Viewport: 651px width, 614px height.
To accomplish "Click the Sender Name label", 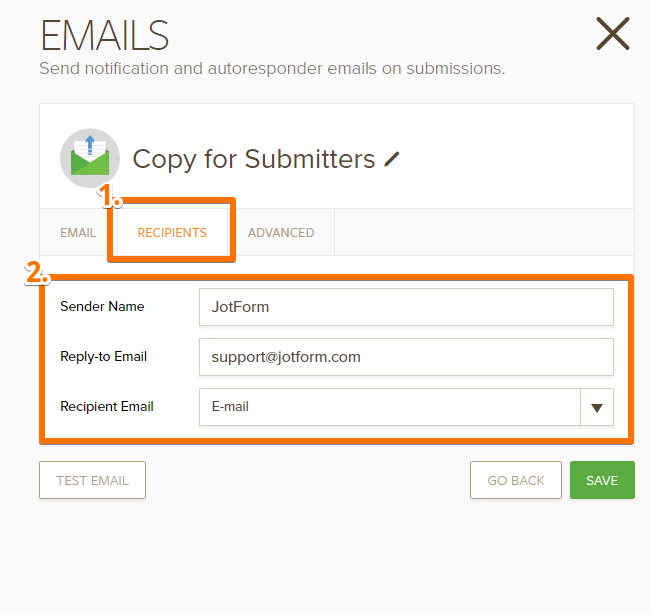I will 102,307.
